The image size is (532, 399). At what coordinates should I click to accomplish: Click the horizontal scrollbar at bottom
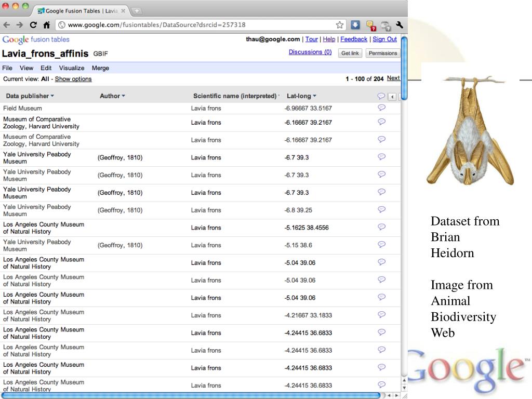(x=192, y=395)
